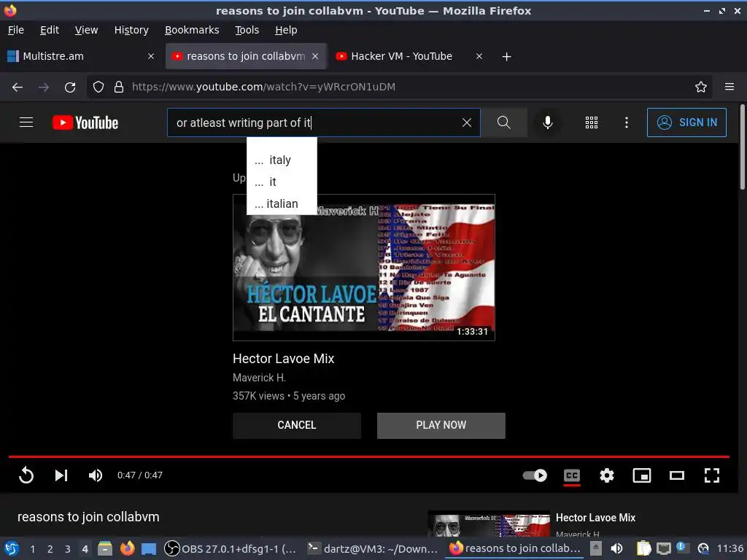The image size is (747, 560).
Task: Show site security lock info
Action: click(119, 87)
